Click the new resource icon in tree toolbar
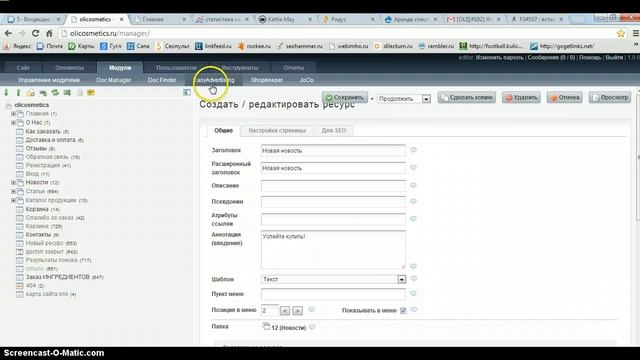The image size is (640, 360). tap(31, 93)
